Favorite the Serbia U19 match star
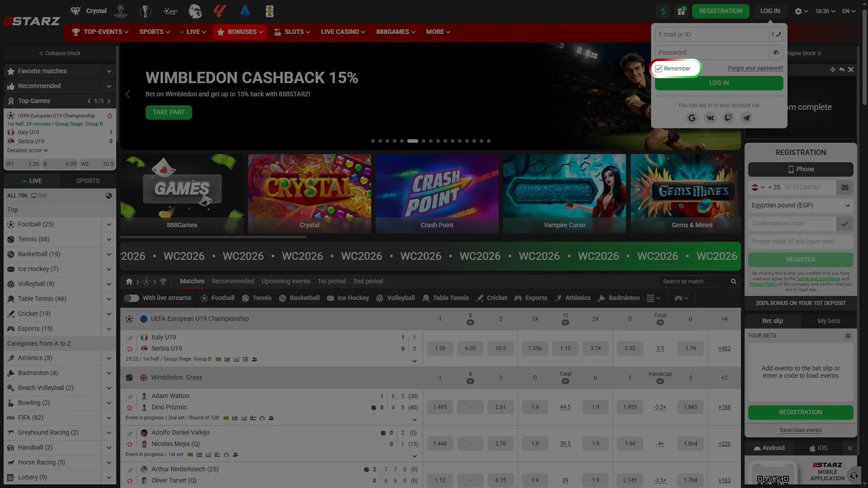The width and height of the screenshot is (868, 488). [x=130, y=349]
